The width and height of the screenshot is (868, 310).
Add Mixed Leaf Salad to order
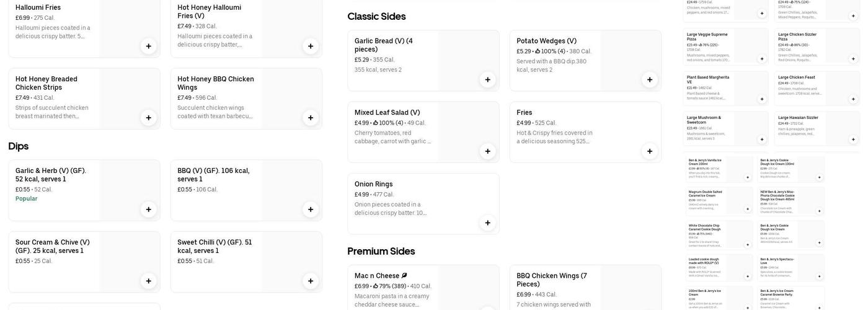(487, 151)
